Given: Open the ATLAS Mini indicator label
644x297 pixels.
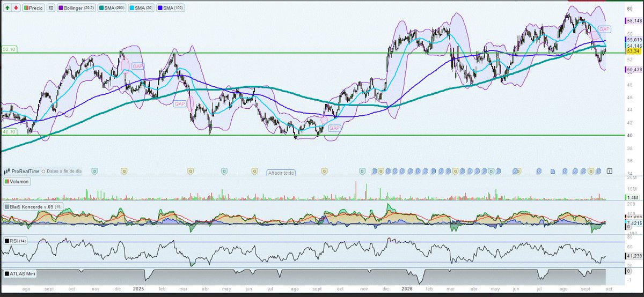Looking at the screenshot, I should click(19, 273).
